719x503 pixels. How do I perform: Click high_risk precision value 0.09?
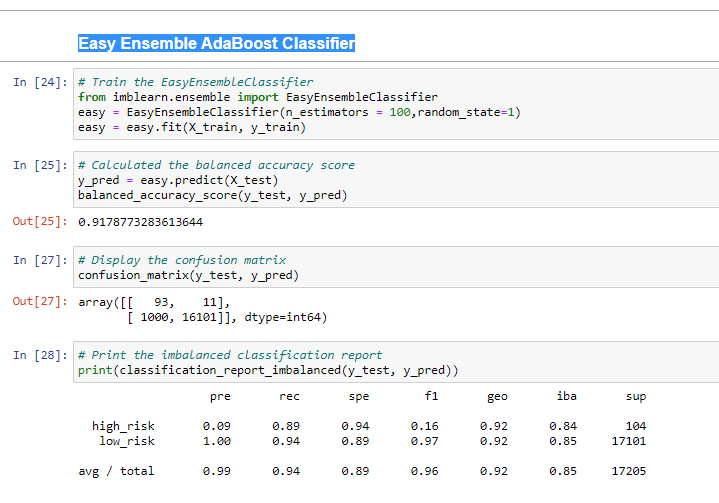[x=216, y=426]
